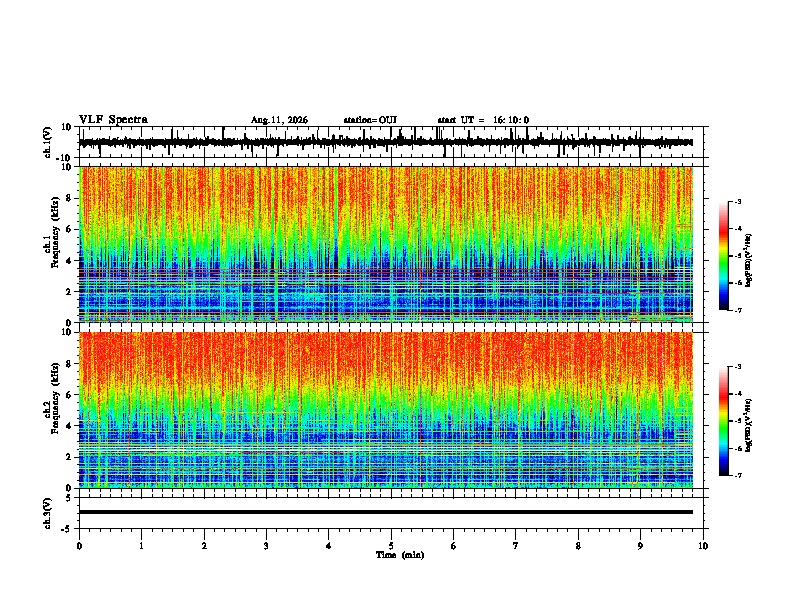Click the ch.1 spectrogram color scale bar

point(723,256)
